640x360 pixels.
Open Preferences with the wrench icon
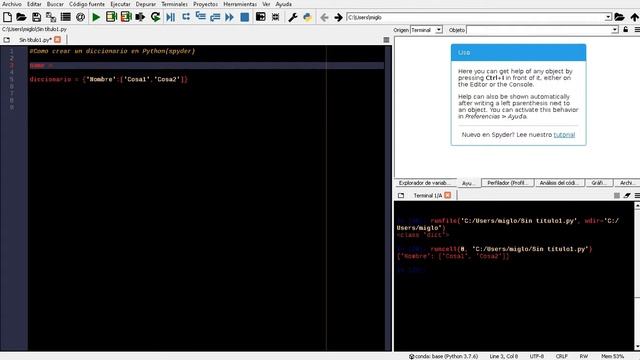coord(292,17)
